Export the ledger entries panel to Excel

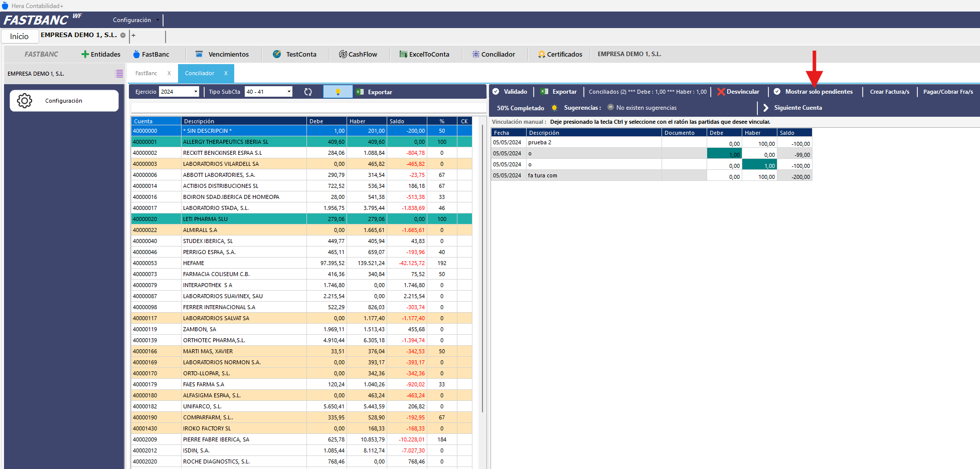559,92
